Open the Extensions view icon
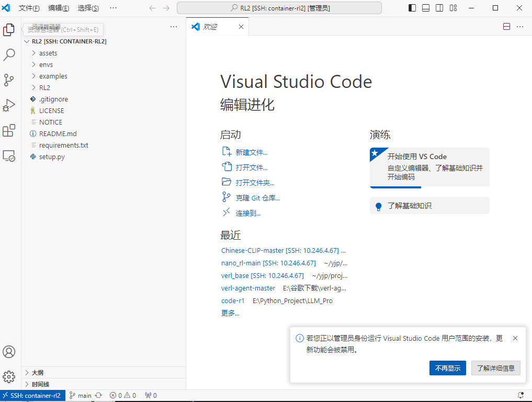 9,130
